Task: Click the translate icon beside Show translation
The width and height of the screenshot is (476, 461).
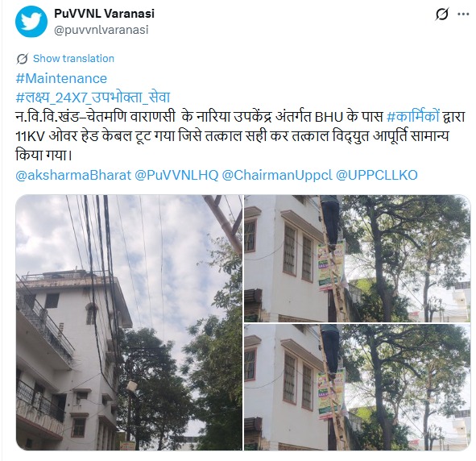Action: coord(23,59)
